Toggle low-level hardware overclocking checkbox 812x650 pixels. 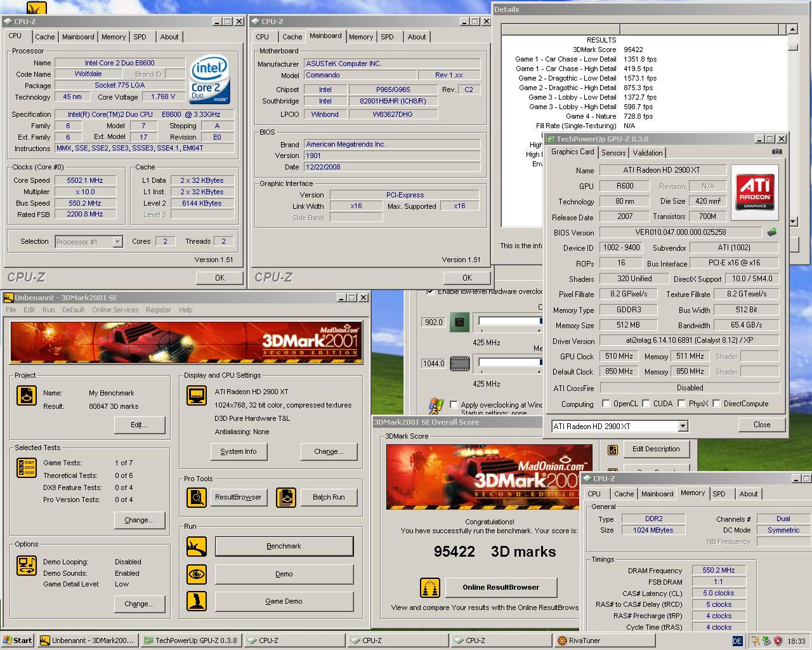430,291
